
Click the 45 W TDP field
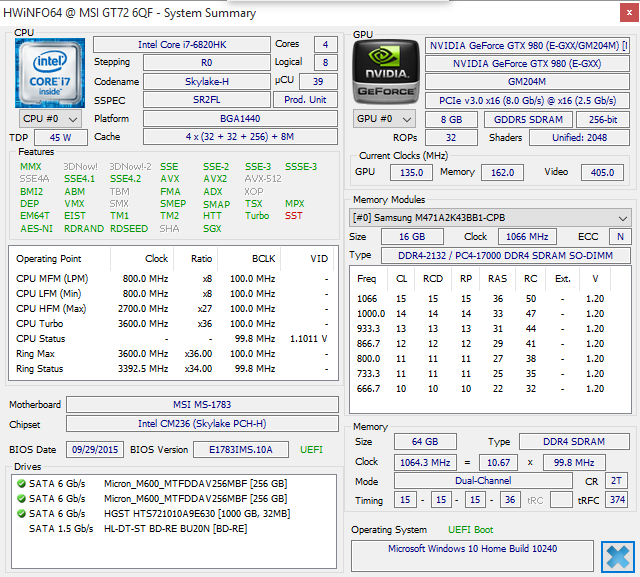(60, 138)
